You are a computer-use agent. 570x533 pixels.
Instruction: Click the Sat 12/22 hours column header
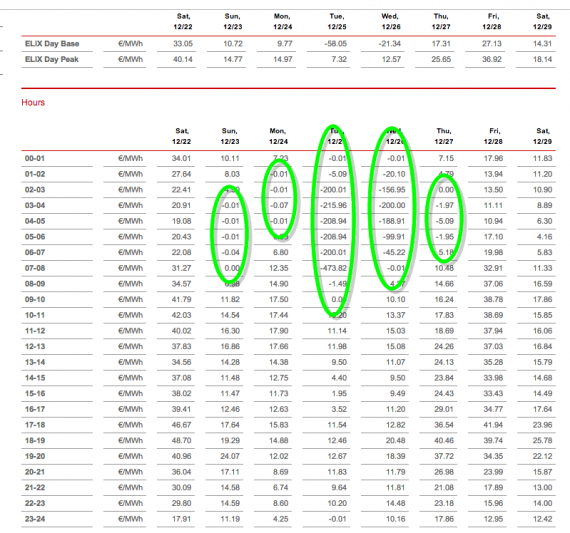[182, 136]
